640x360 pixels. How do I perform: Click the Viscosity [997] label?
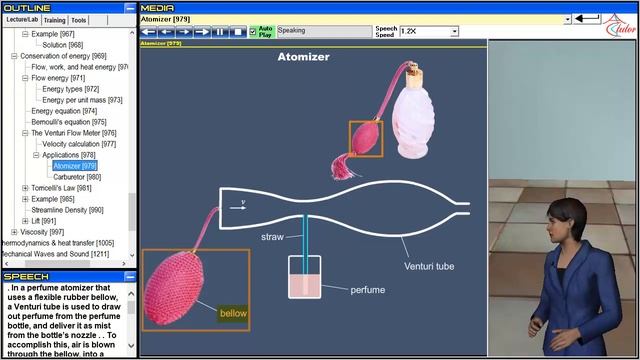click(42, 232)
